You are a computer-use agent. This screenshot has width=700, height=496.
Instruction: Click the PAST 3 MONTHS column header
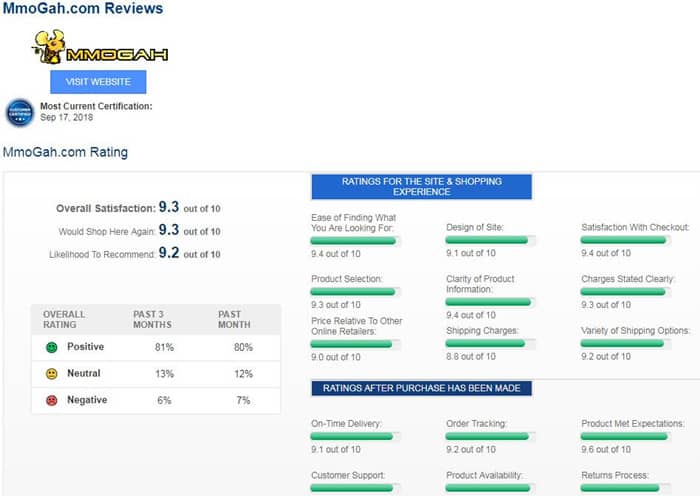pyautogui.click(x=152, y=320)
